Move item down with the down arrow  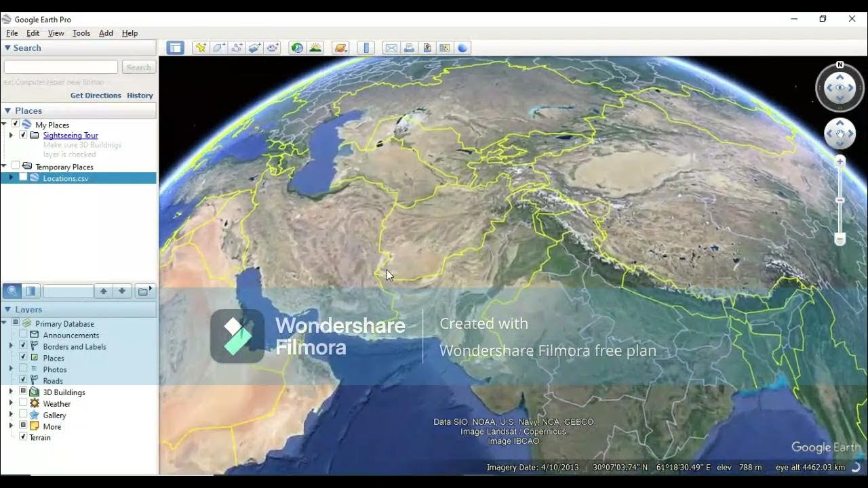click(x=121, y=291)
